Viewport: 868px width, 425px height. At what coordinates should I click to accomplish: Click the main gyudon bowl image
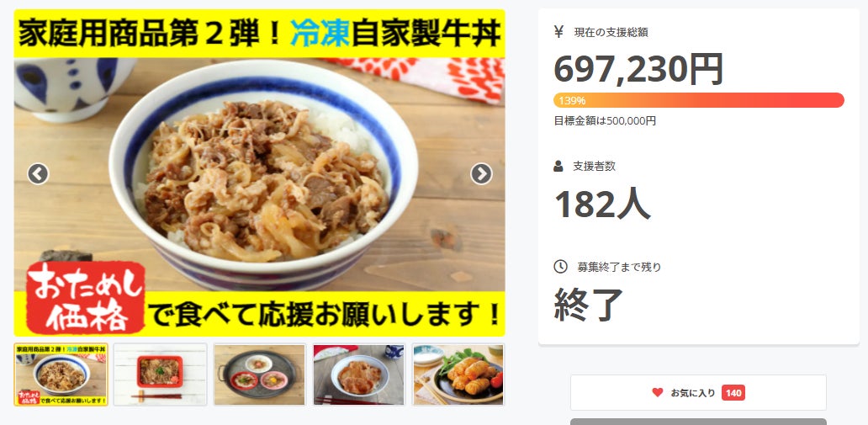pos(260,173)
